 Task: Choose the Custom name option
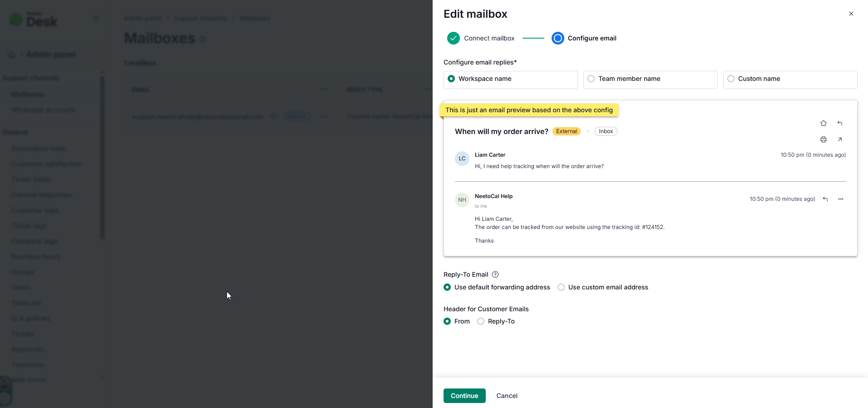(x=731, y=79)
